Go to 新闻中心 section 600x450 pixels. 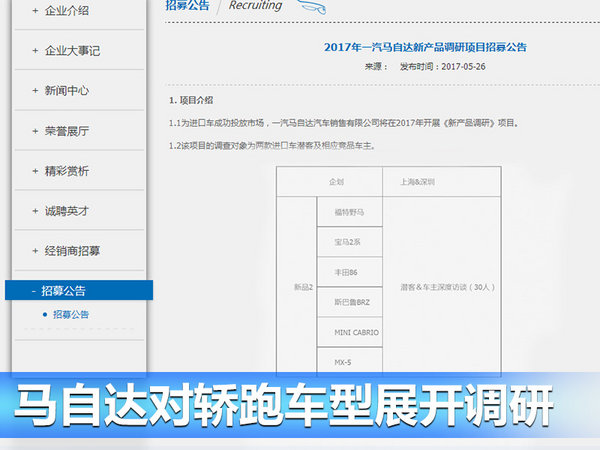(67, 91)
